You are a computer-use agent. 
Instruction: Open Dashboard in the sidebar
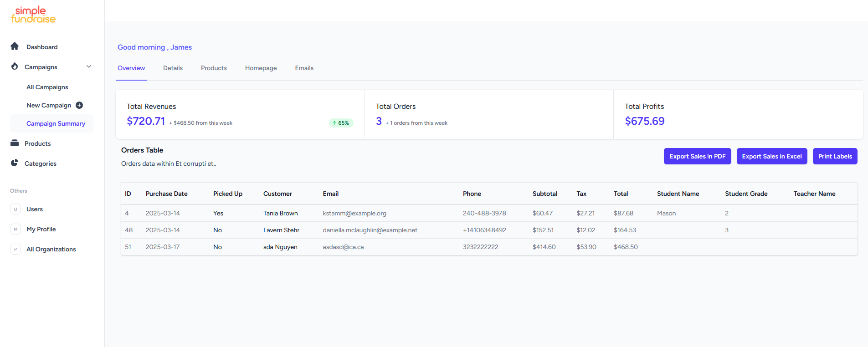42,47
